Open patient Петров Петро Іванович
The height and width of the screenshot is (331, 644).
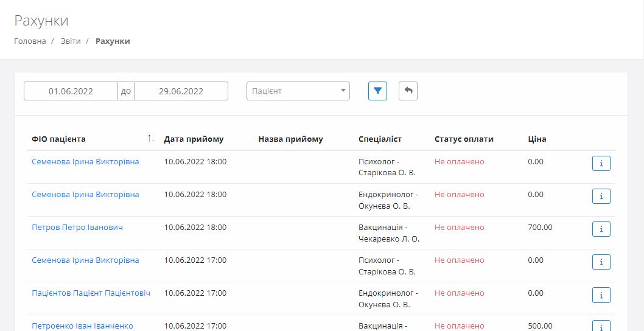77,228
